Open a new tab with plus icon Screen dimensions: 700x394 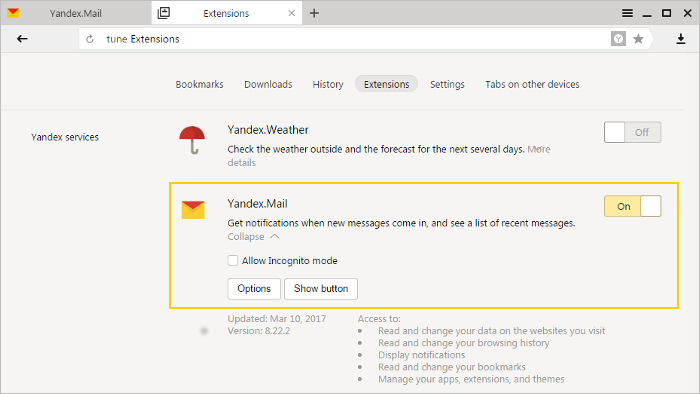click(x=314, y=13)
